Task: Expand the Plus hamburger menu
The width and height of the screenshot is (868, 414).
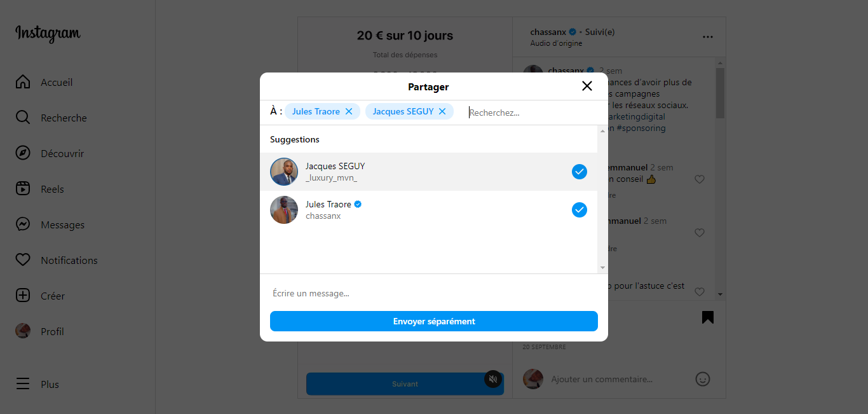Action: (x=23, y=384)
